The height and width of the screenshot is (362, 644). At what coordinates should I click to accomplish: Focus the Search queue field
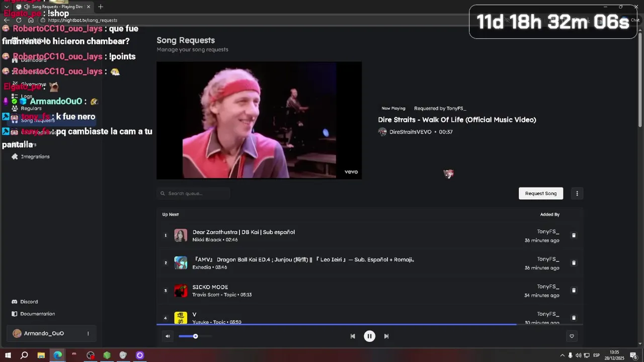[193, 194]
